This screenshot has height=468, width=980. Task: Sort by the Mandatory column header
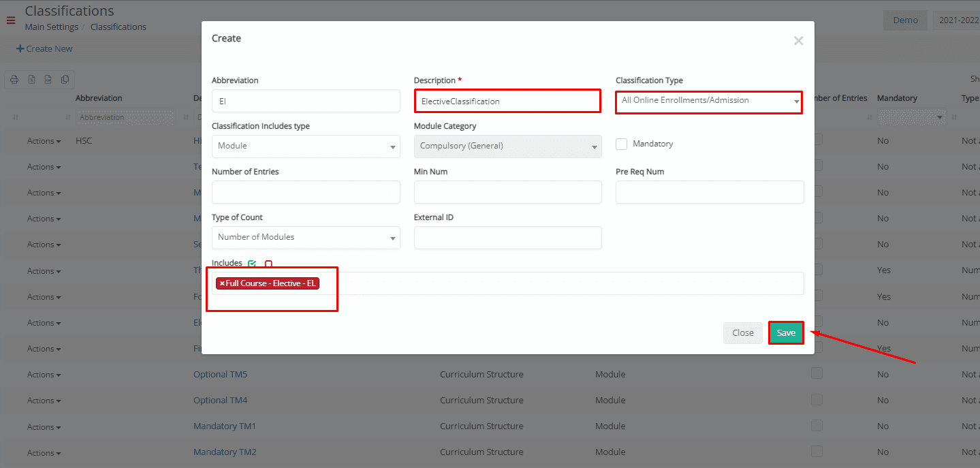[x=897, y=98]
